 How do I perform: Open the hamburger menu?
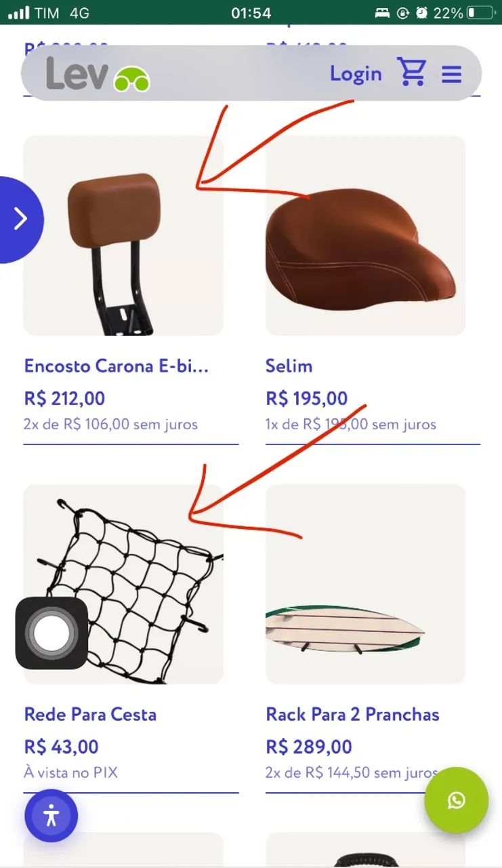[x=452, y=74]
